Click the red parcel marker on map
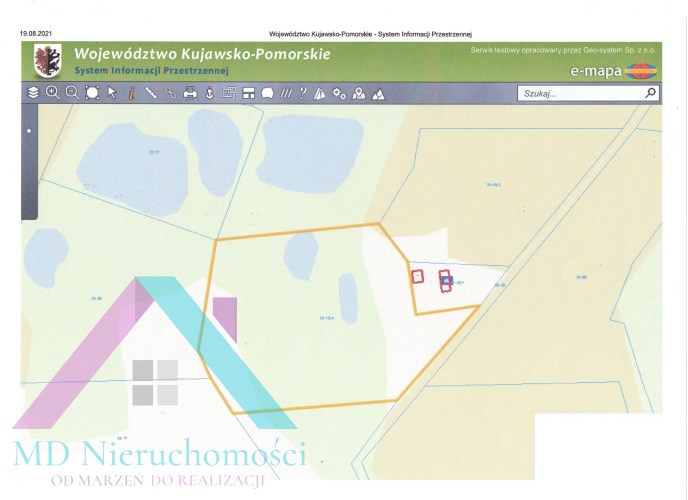This screenshot has height=500, width=688. point(418,276)
